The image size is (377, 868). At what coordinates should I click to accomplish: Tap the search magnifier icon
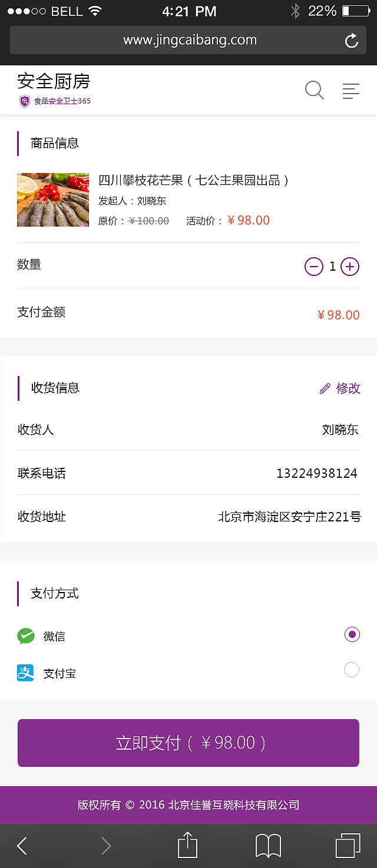[x=314, y=91]
